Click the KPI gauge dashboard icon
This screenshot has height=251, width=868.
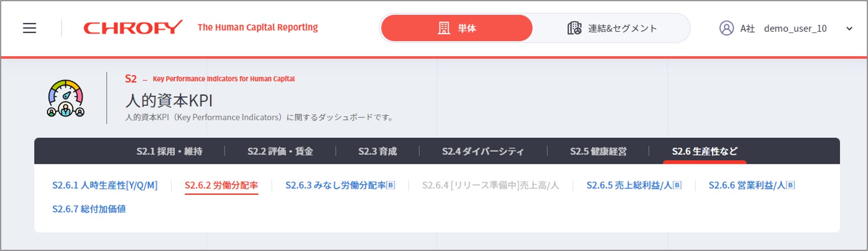coord(66,98)
